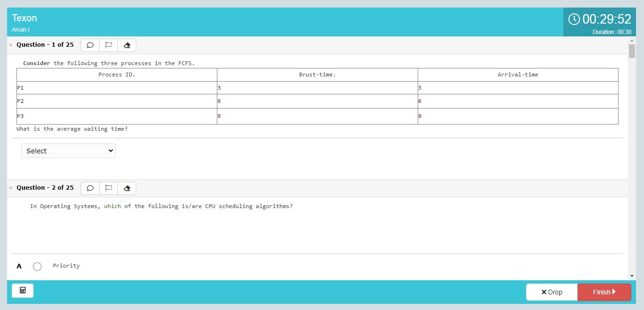Click the vertical scrollbar thumb

[632, 51]
